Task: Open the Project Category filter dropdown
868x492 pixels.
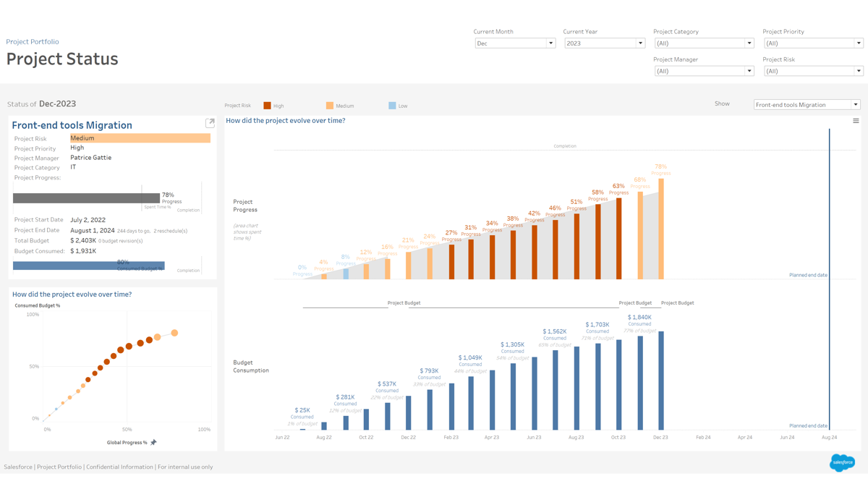Action: point(703,43)
